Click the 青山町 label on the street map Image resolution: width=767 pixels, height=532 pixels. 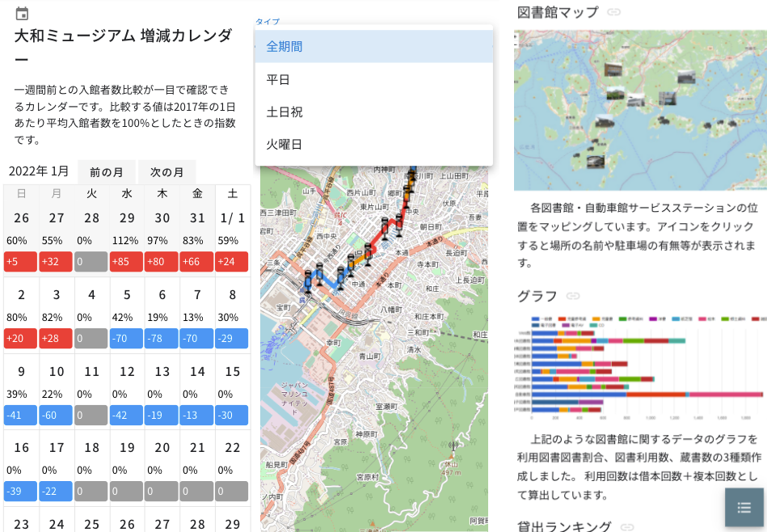point(369,356)
